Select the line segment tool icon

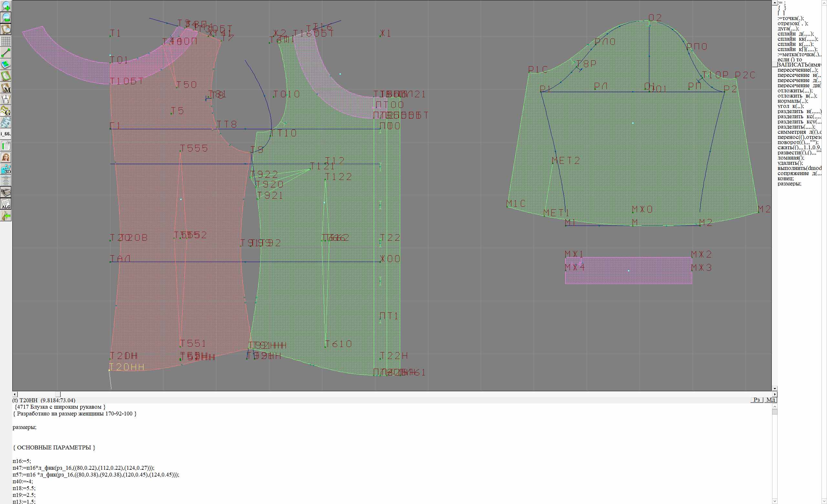pos(6,53)
